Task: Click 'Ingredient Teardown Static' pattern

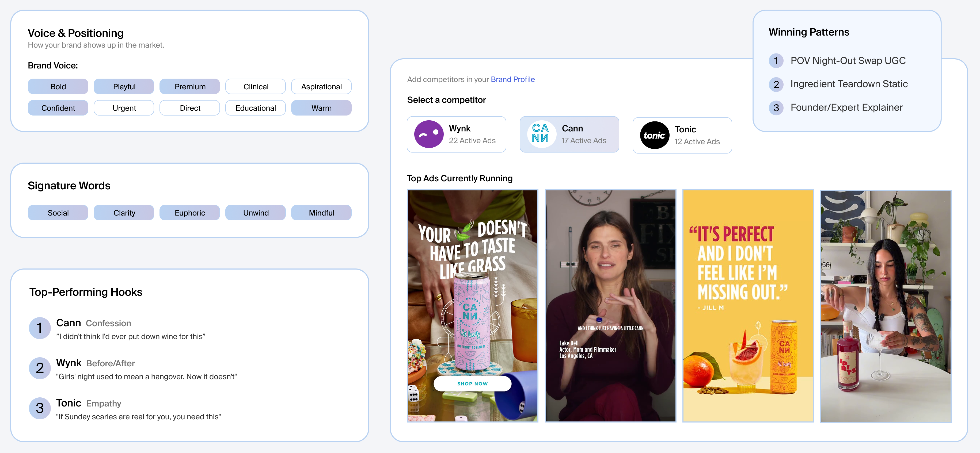Action: click(849, 84)
